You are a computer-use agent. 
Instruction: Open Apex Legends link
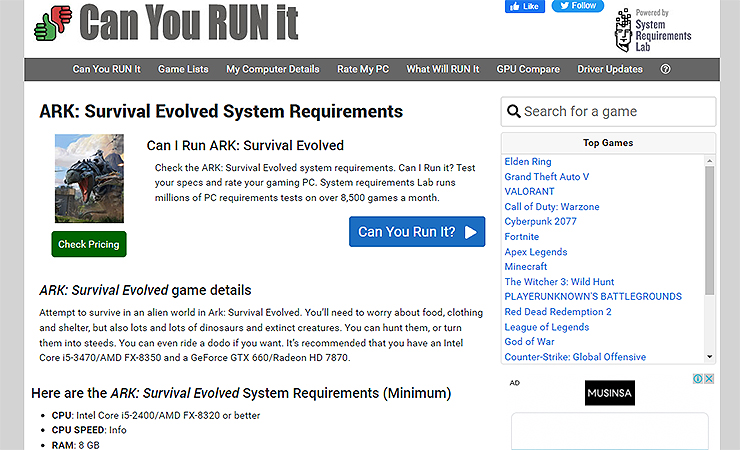(x=536, y=252)
